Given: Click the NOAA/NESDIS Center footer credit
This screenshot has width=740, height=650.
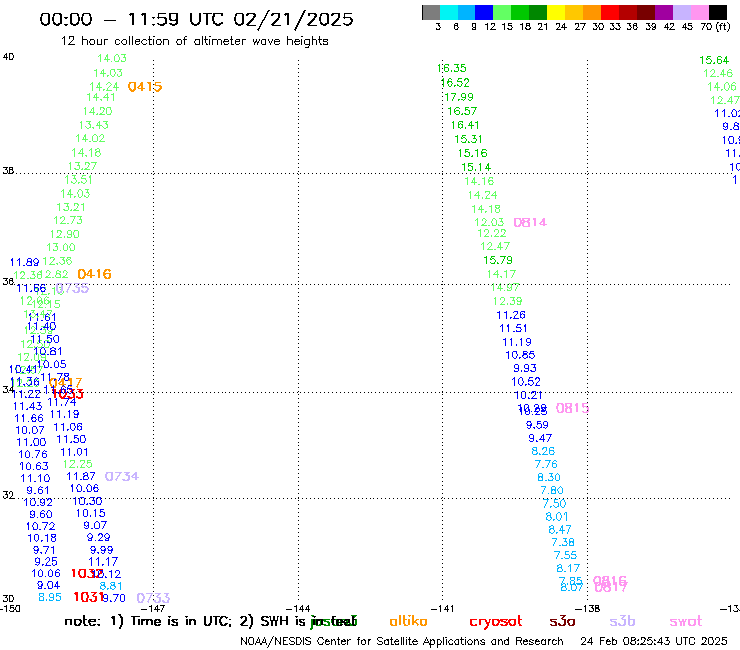Looking at the screenshot, I should 402,641.
